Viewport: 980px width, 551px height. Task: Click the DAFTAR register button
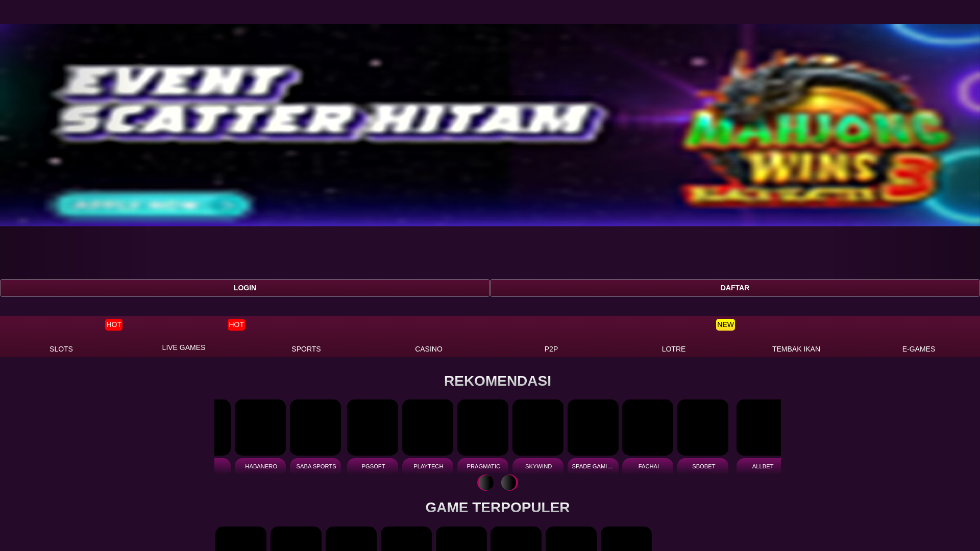735,288
